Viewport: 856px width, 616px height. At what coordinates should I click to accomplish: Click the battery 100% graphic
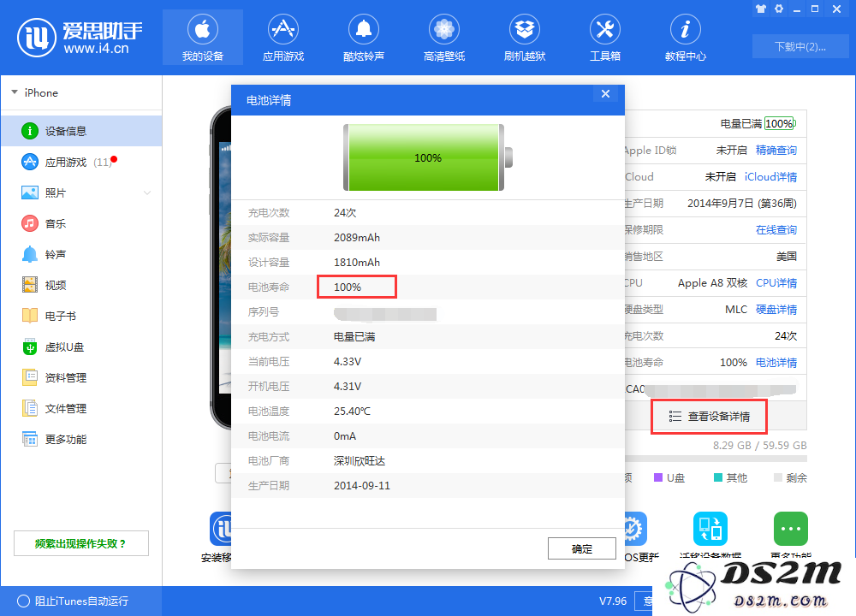[428, 157]
